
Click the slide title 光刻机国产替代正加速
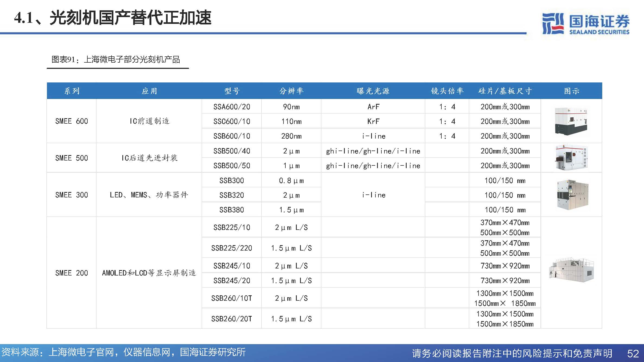[113, 18]
